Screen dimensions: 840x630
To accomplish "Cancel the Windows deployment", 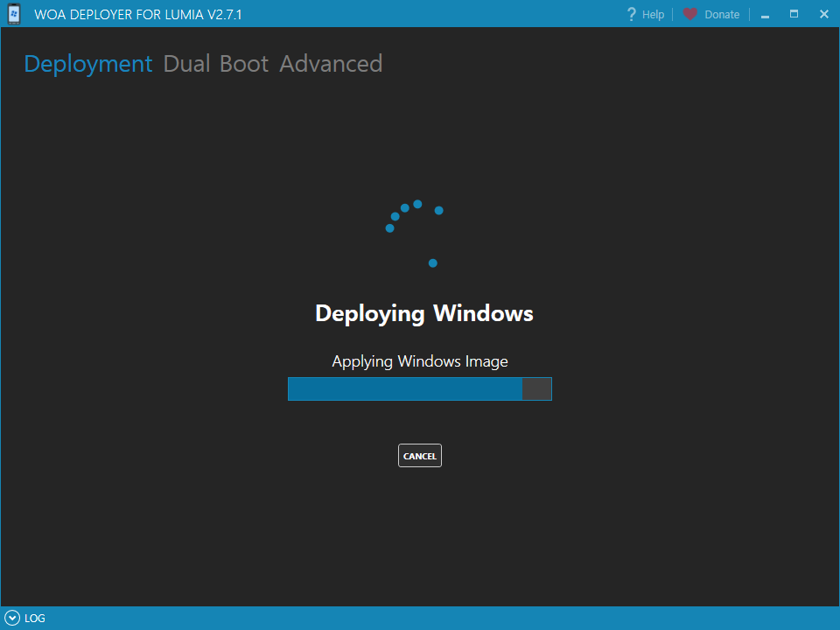I will (419, 455).
